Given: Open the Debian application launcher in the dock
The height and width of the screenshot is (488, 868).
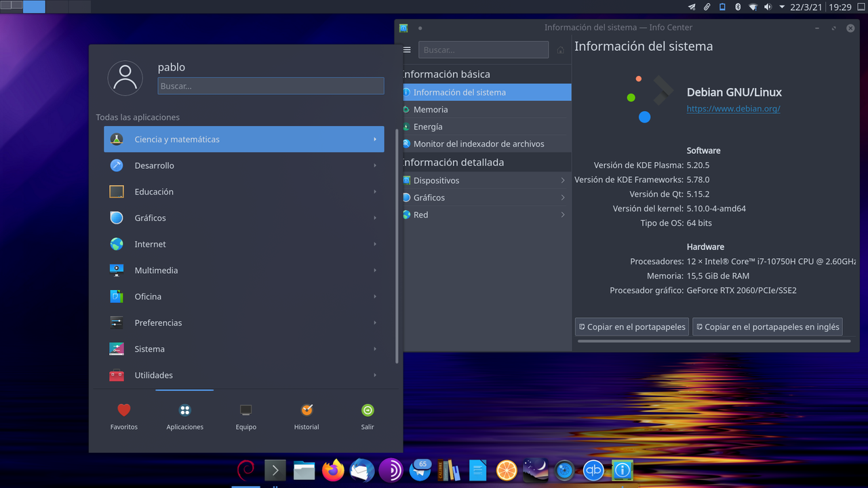Looking at the screenshot, I should tap(245, 470).
